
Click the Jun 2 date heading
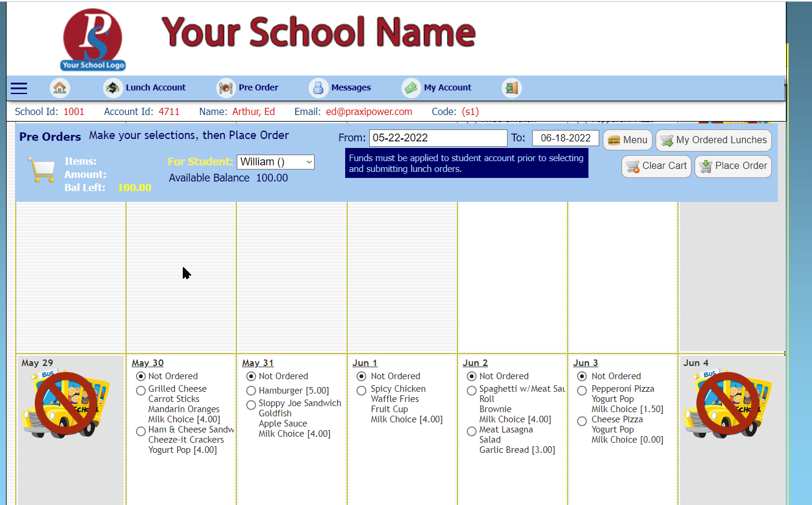(x=475, y=363)
